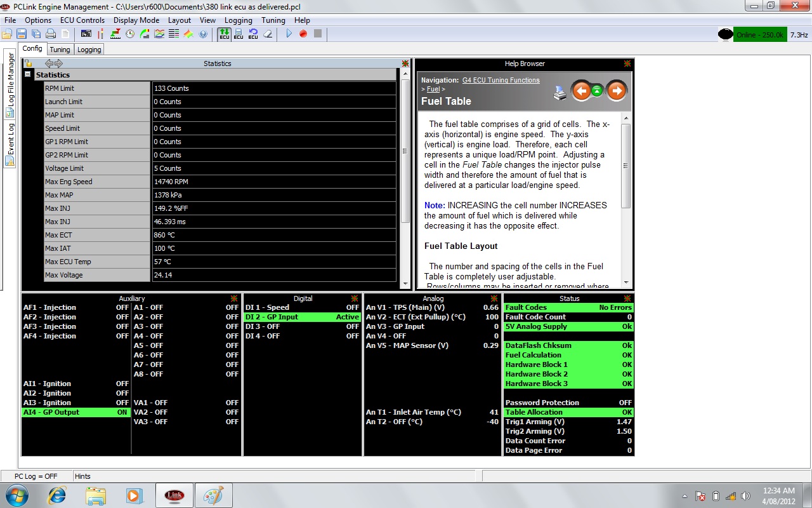This screenshot has height=508, width=812.
Task: Go forward in the Help Browser
Action: (616, 91)
